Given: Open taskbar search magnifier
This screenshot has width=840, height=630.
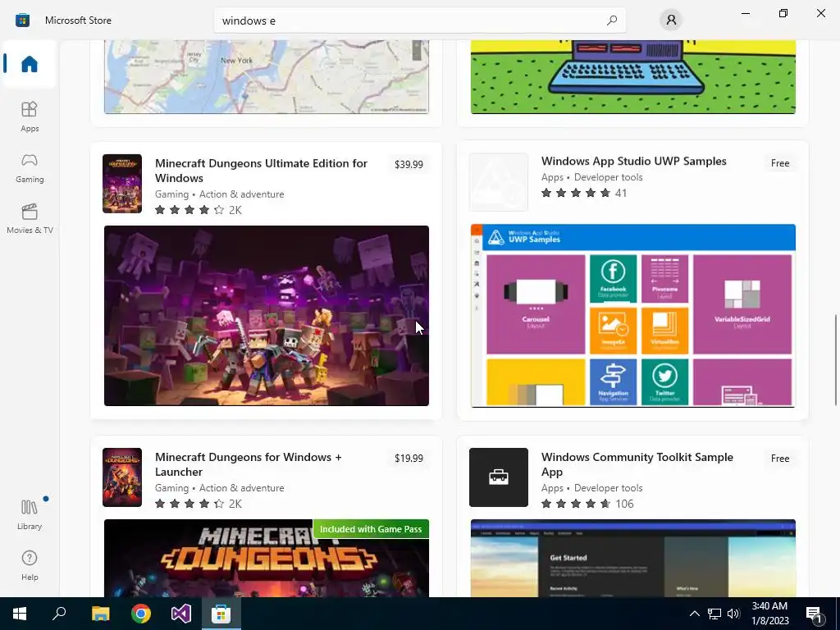Looking at the screenshot, I should pos(59,614).
